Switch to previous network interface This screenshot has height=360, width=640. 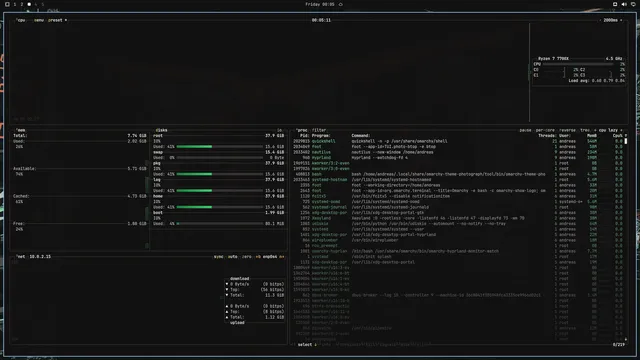tap(258, 257)
